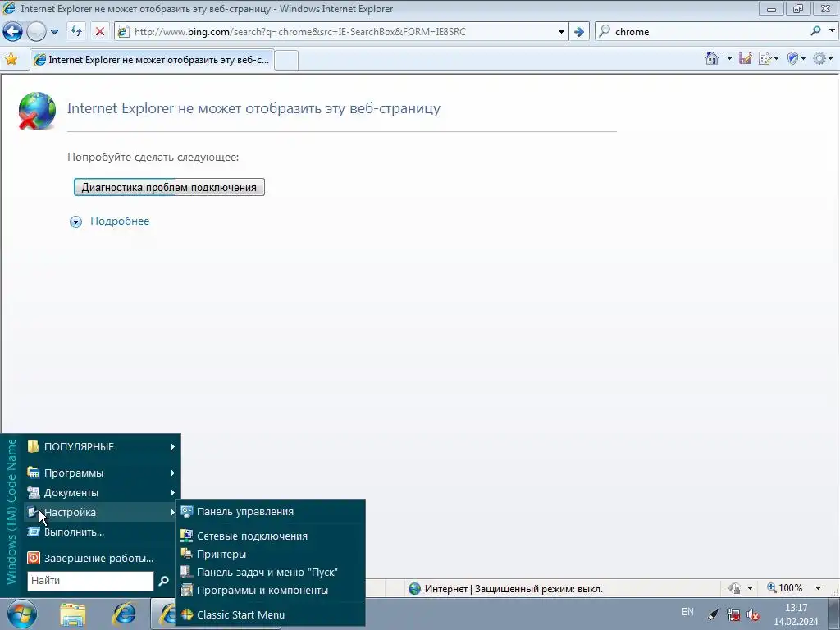Open the Page menu icon

tap(765, 58)
